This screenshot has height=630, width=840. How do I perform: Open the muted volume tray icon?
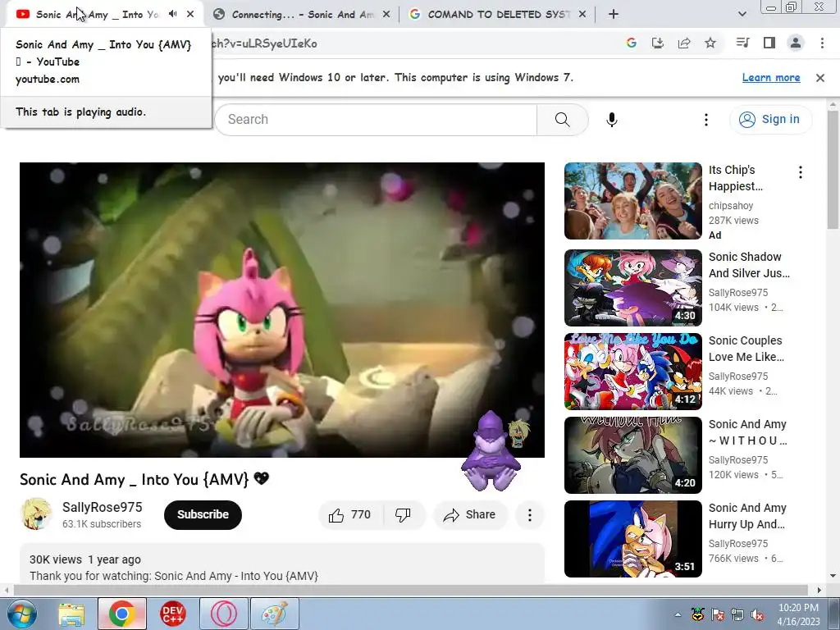tap(757, 614)
